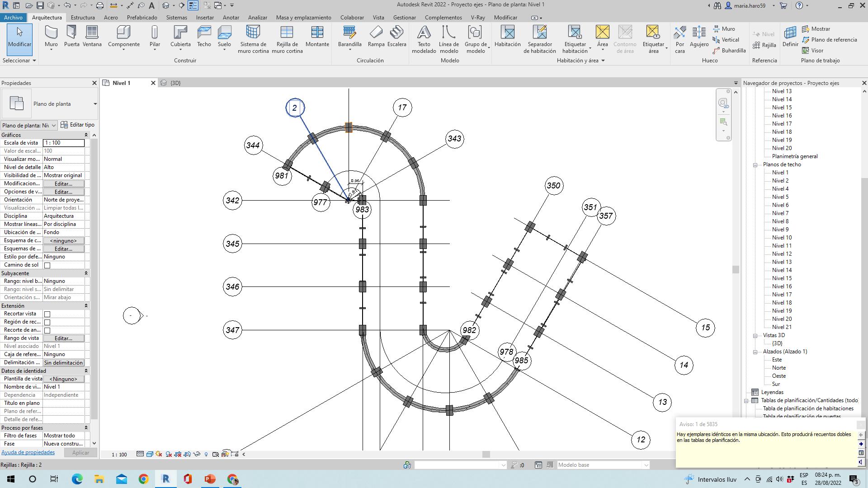Select the Barandilla railing tool
The image size is (868, 488).
[x=349, y=37]
